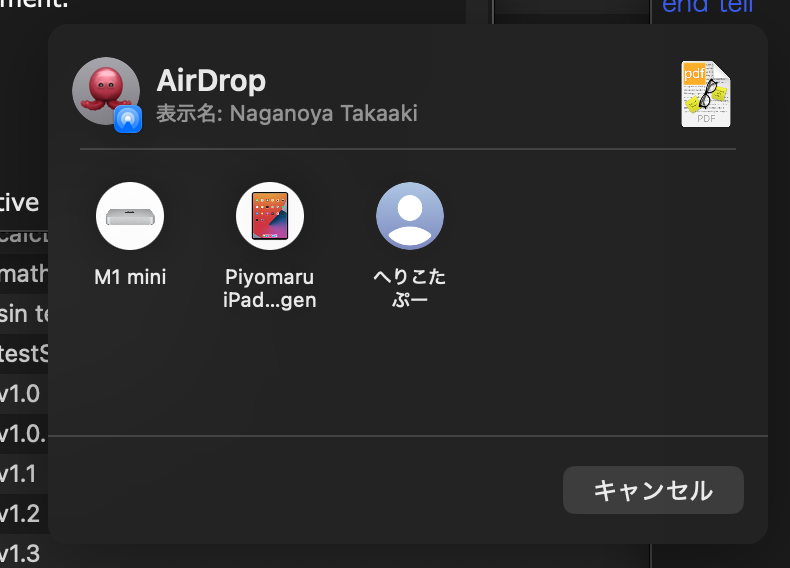This screenshot has height=568, width=790.
Task: Click the blue AirDrop badge icon
Action: point(128,119)
